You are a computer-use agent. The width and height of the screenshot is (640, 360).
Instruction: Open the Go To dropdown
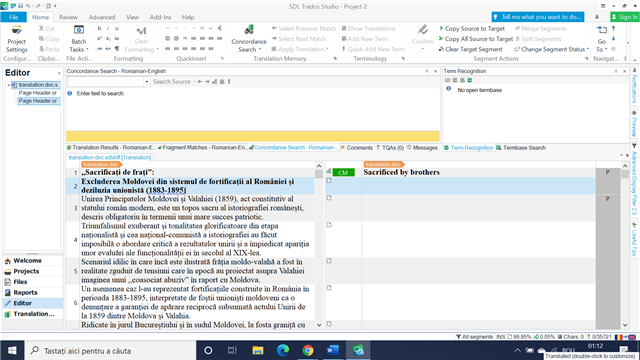602,45
